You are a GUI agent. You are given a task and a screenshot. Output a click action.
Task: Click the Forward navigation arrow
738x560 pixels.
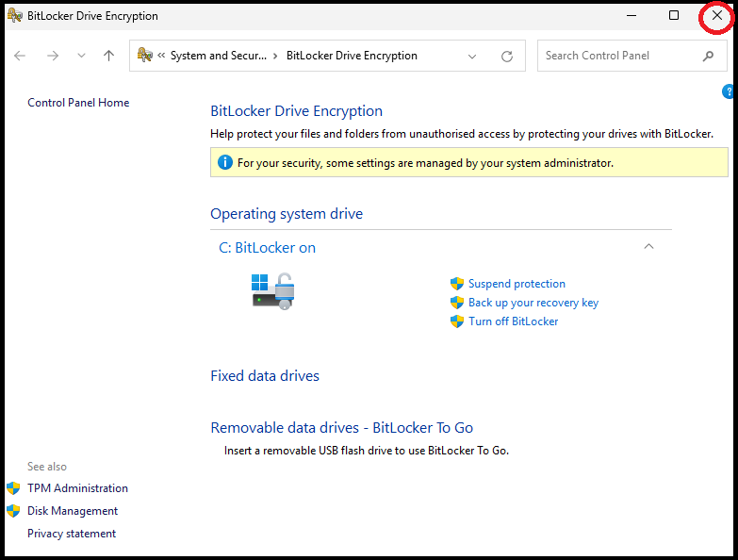pos(53,56)
